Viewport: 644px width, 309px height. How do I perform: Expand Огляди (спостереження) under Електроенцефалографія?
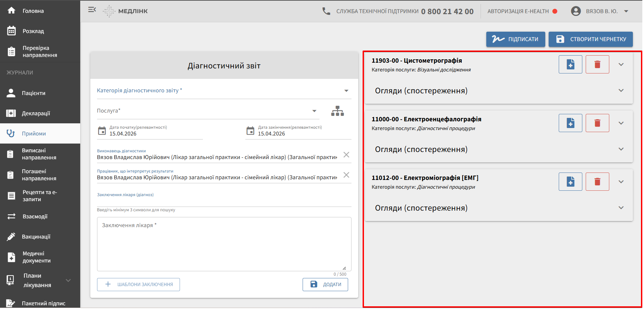click(621, 149)
